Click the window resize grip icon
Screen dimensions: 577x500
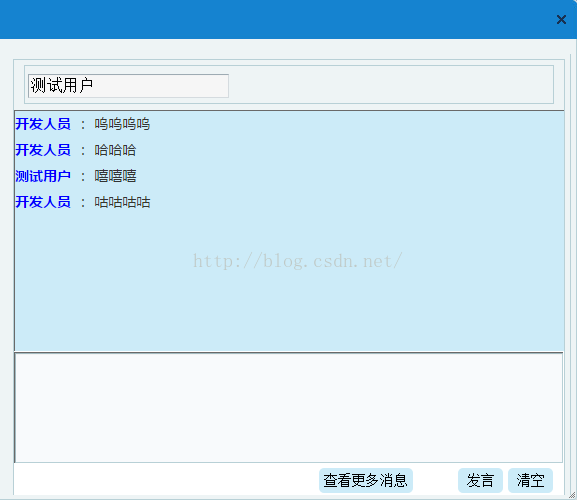coord(572,495)
